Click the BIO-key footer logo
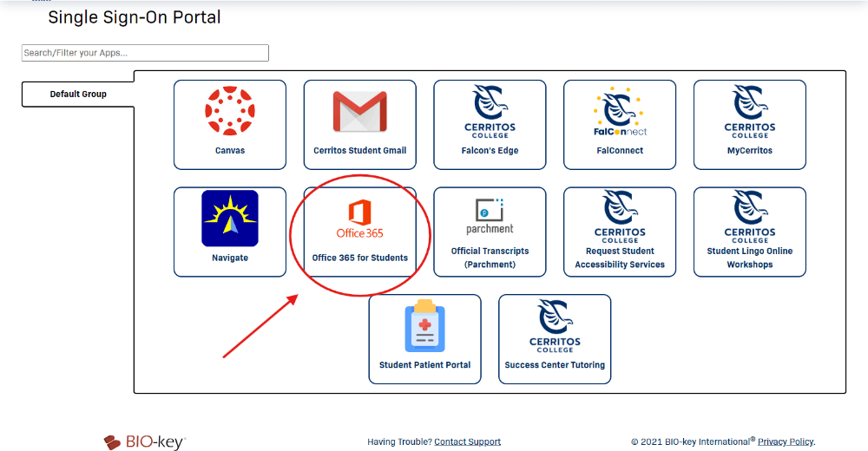Screen dimensions: 868x451 pyautogui.click(x=144, y=441)
